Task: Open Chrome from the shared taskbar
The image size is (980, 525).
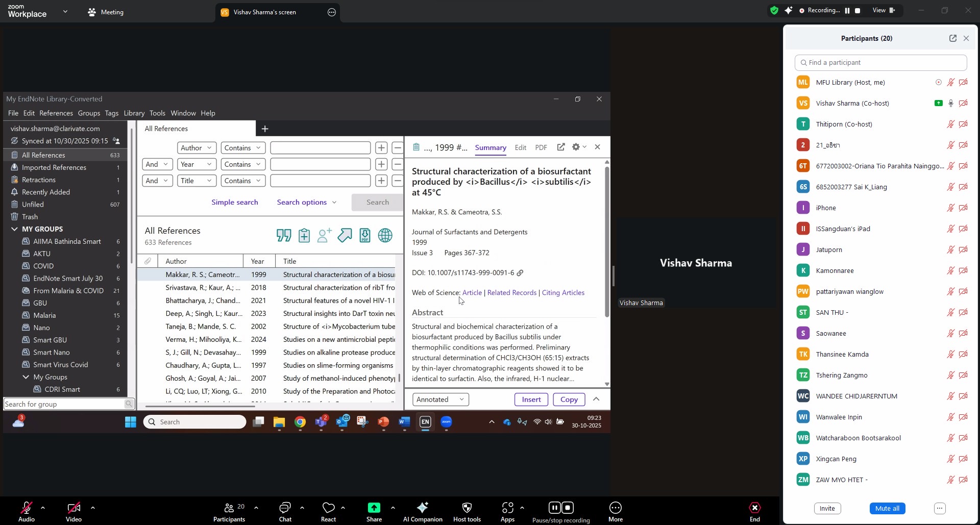Action: click(x=300, y=422)
